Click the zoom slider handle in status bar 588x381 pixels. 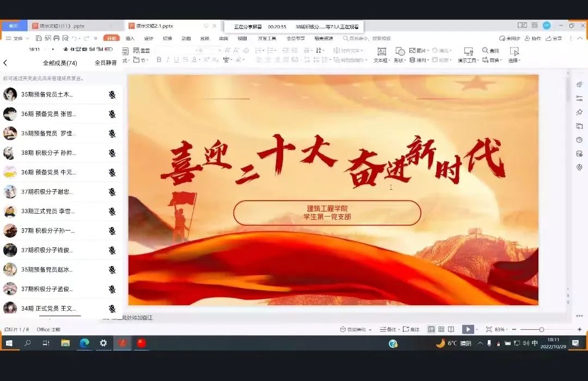click(x=542, y=329)
